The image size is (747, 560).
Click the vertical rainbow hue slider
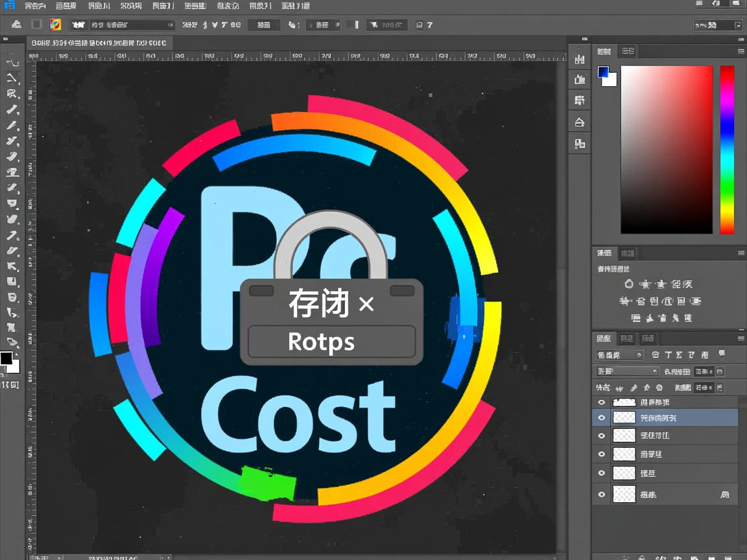tap(727, 149)
